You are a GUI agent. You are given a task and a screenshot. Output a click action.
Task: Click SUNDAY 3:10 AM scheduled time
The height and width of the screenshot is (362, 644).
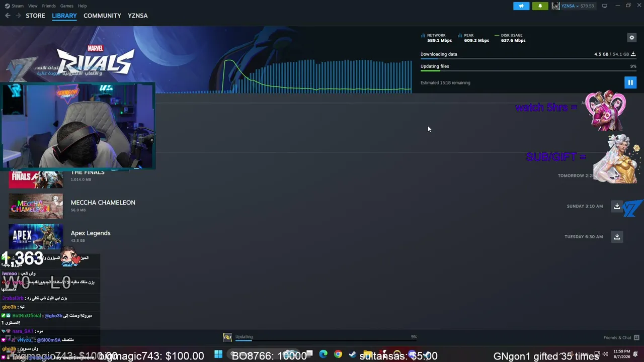tap(585, 206)
